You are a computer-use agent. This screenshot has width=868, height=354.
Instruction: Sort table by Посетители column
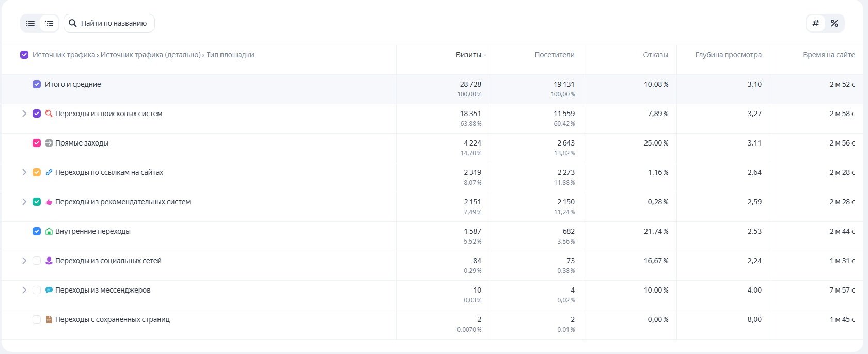pyautogui.click(x=554, y=55)
